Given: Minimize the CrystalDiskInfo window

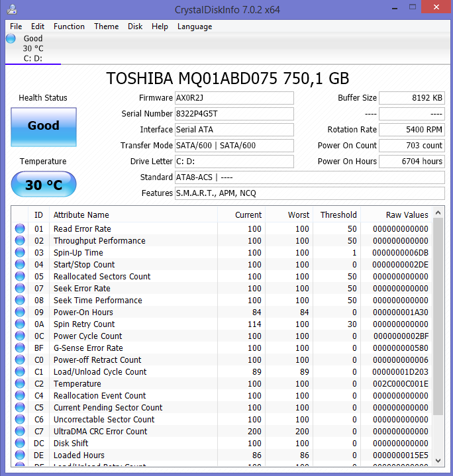Looking at the screenshot, I should click(x=395, y=8).
